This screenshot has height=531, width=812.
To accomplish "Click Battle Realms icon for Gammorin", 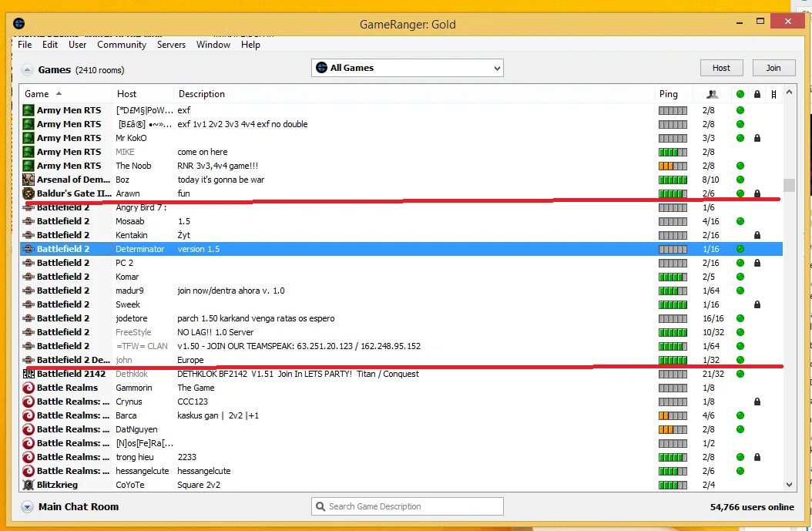I will tap(29, 388).
